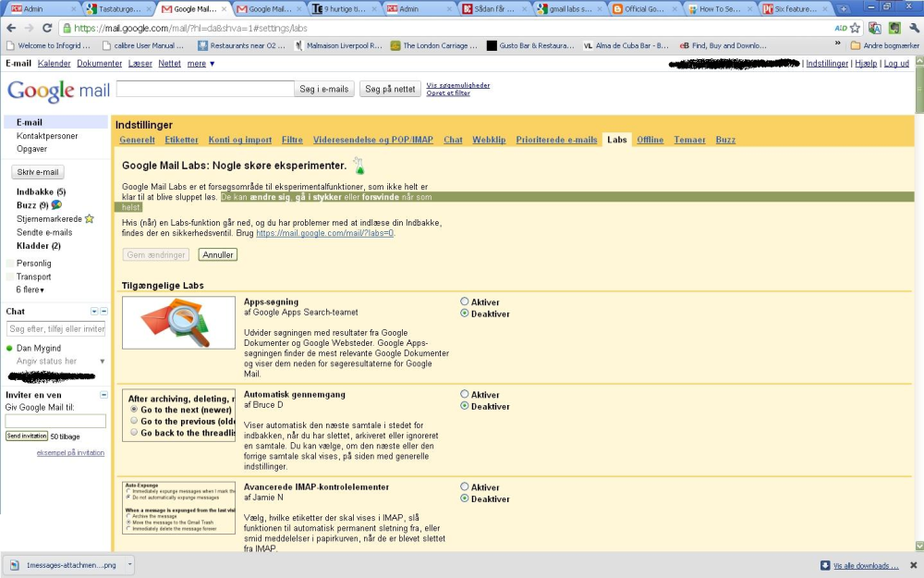The image size is (924, 578).
Task: Switch to the Filtre tab
Action: coord(292,140)
